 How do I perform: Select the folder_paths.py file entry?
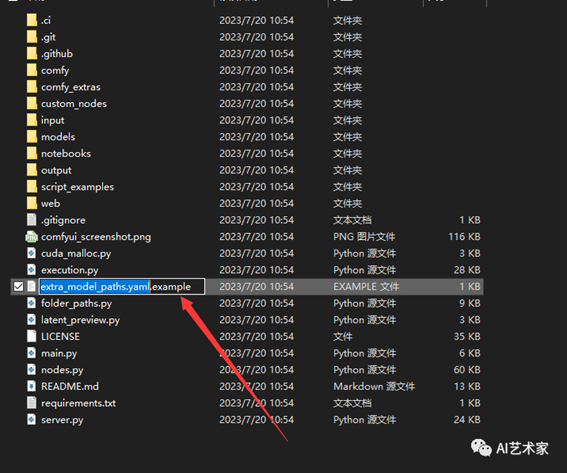pyautogui.click(x=247, y=303)
